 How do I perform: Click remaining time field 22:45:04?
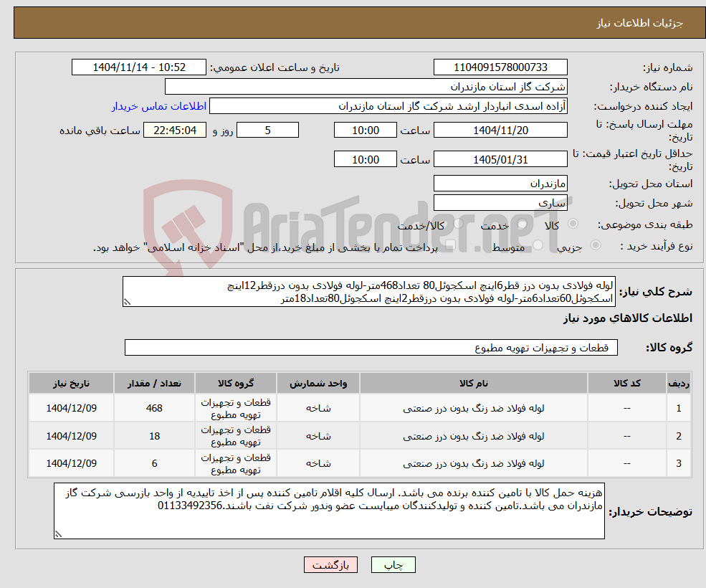(x=175, y=131)
